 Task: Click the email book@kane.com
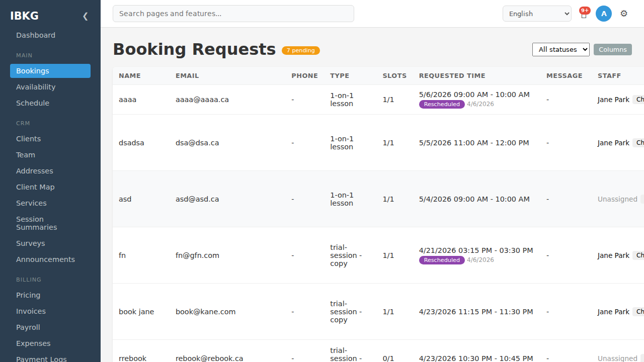click(x=206, y=312)
